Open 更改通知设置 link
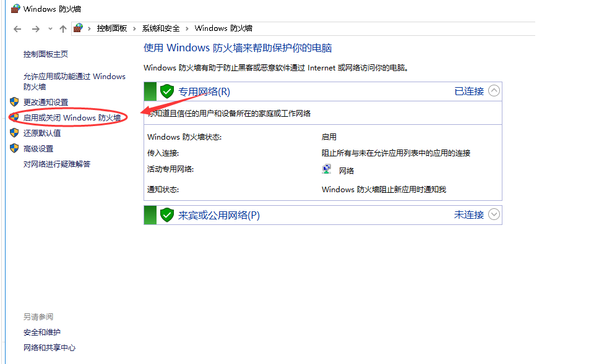594x364 pixels. 46,102
